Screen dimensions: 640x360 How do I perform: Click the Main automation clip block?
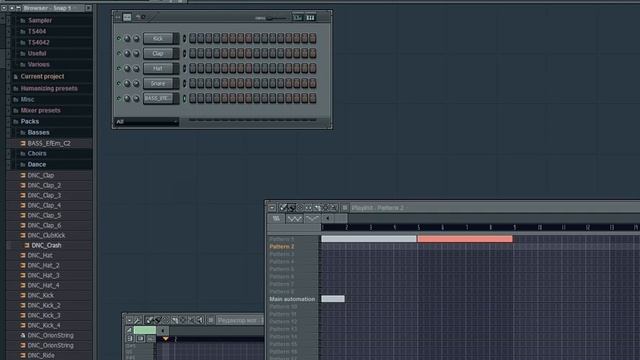click(x=333, y=299)
